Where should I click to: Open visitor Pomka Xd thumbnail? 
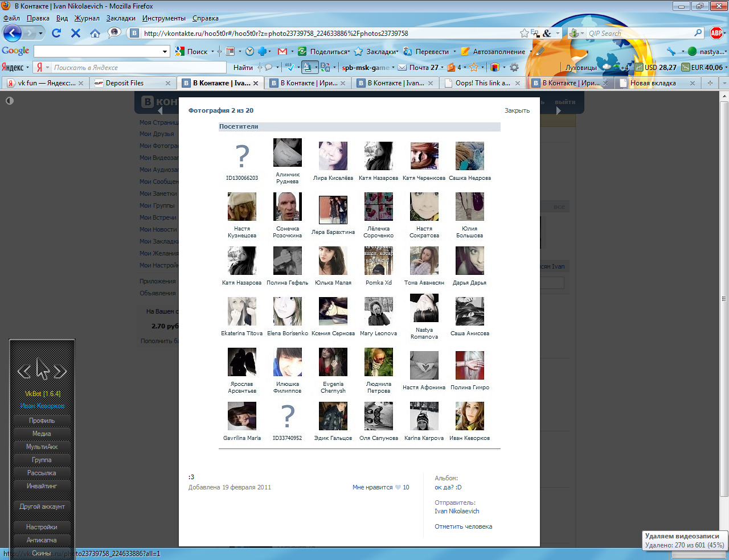[379, 261]
